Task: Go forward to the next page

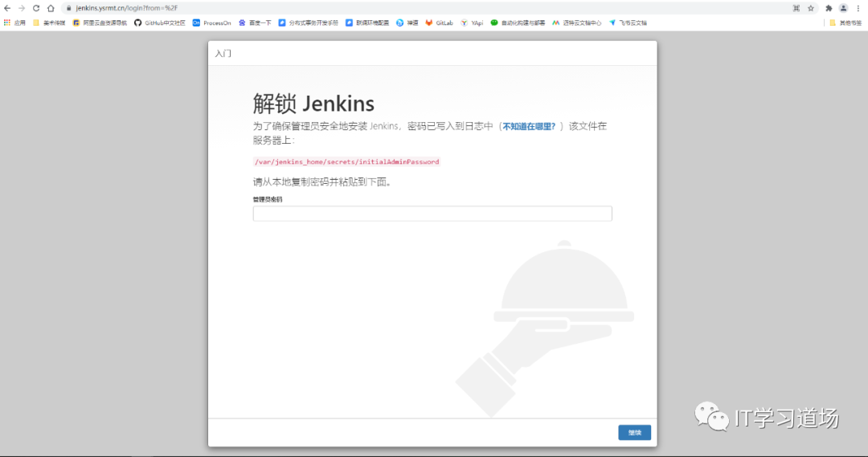Action: point(22,8)
